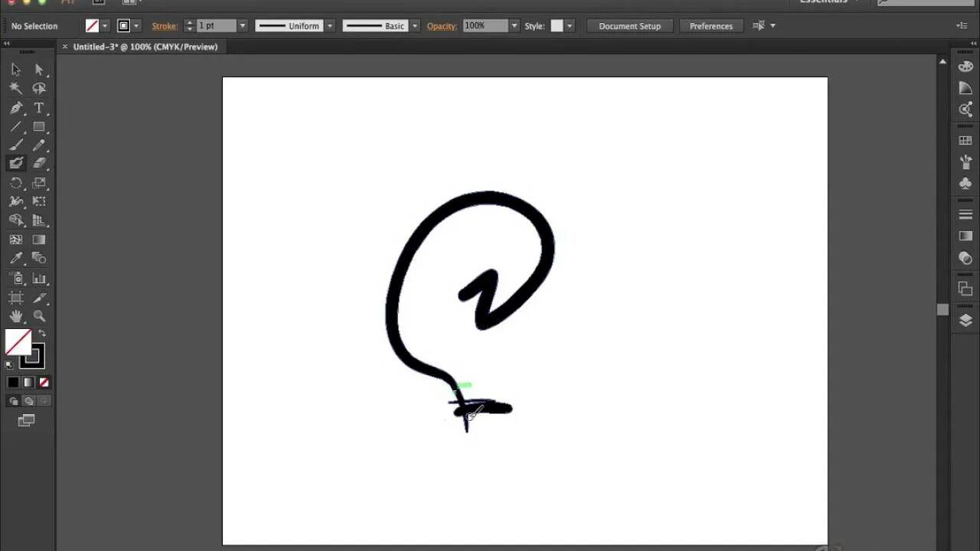Open the Brushes panel
Screen dimensions: 980x551
[x=965, y=161]
